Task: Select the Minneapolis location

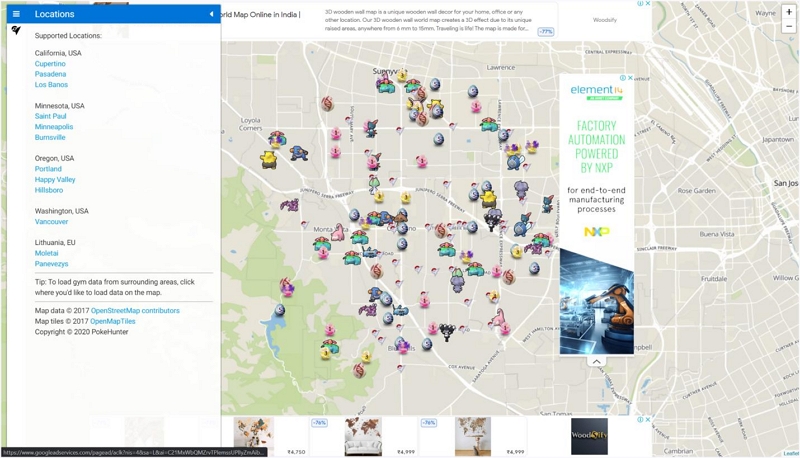Action: tap(54, 126)
